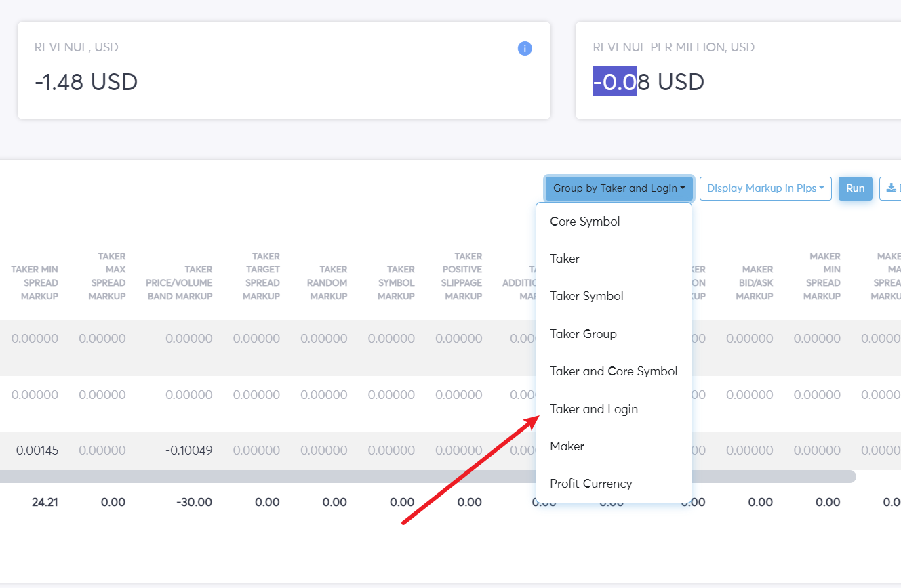Choose Taker and Core Symbol option
The height and width of the screenshot is (588, 901).
[614, 371]
